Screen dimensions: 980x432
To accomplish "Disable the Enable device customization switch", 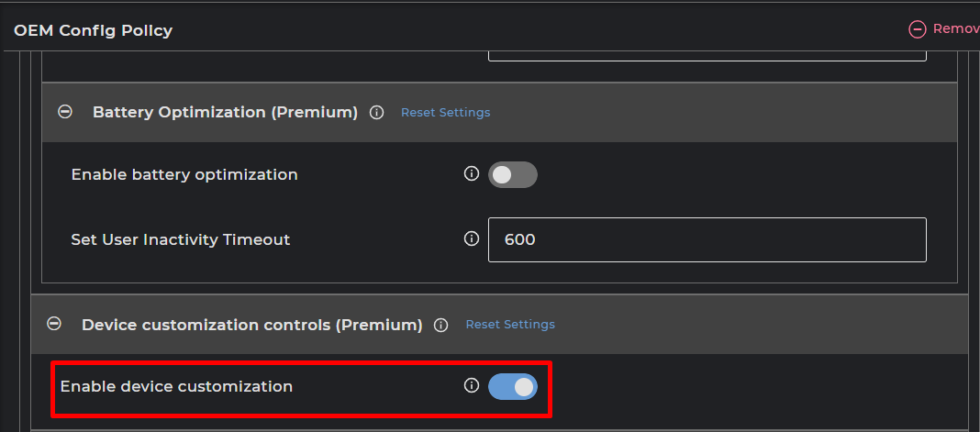I will point(512,387).
